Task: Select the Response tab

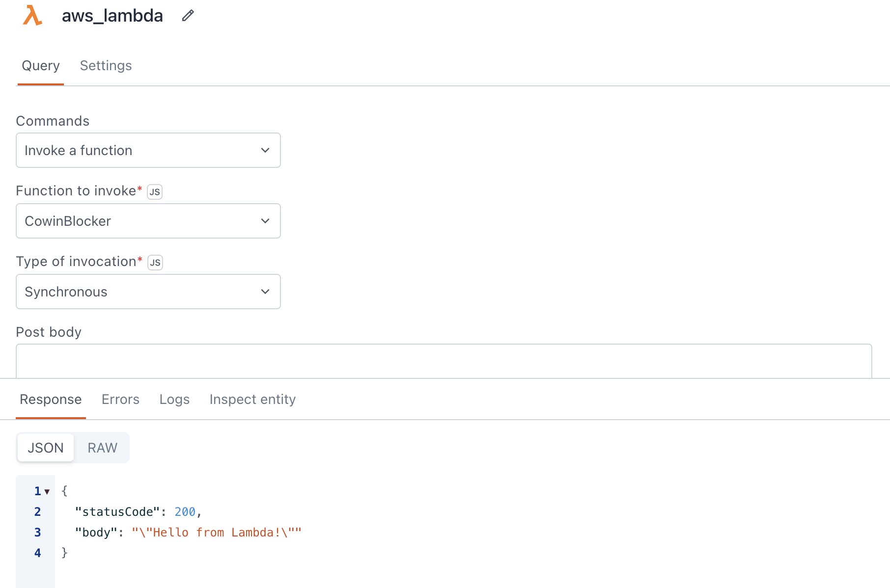Action: (x=51, y=399)
